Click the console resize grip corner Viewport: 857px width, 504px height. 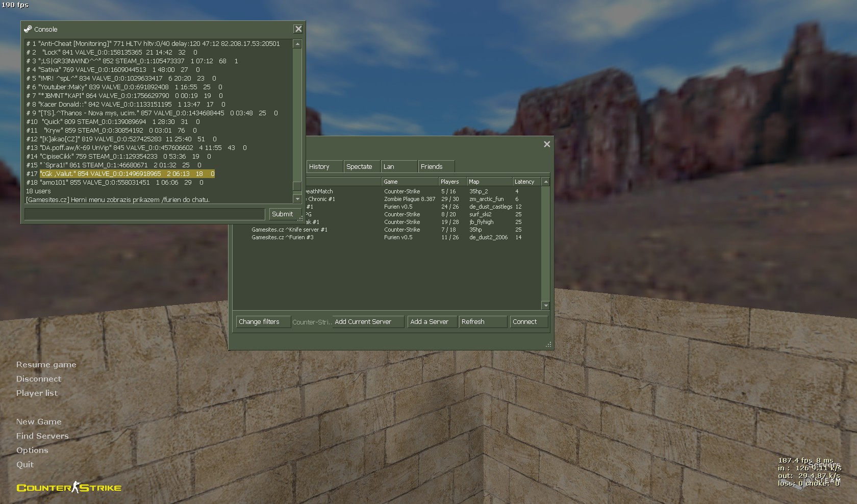tap(301, 219)
